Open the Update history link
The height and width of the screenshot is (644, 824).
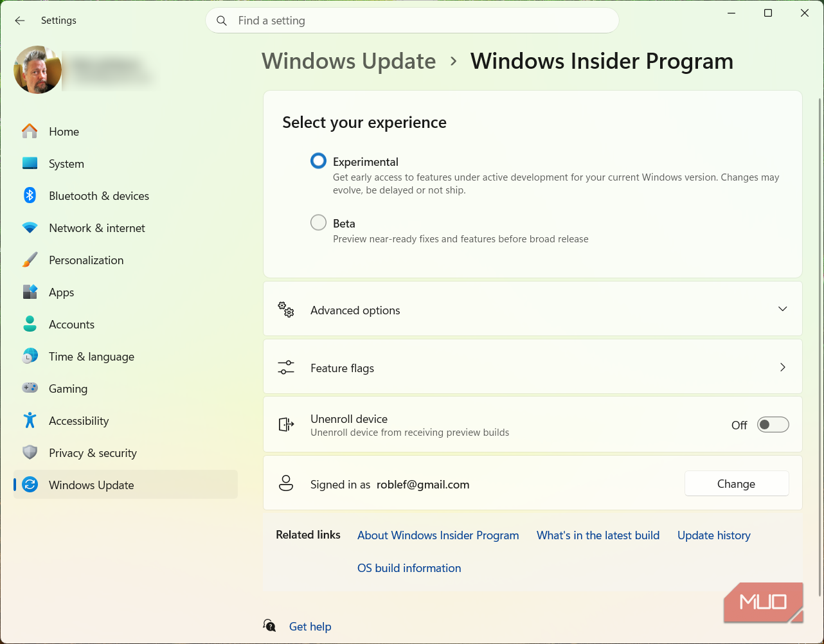(x=714, y=535)
